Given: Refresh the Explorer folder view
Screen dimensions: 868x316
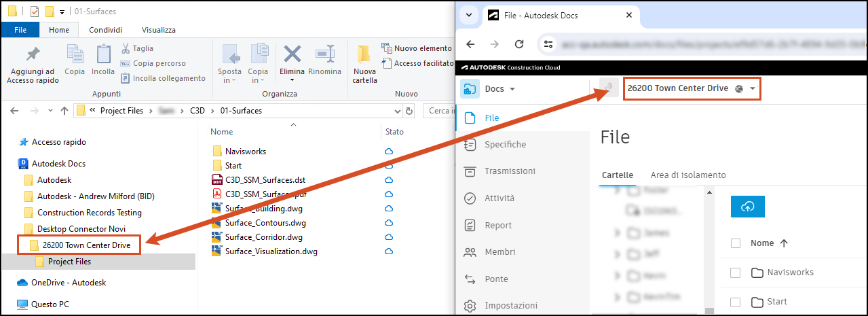Looking at the screenshot, I should point(409,111).
